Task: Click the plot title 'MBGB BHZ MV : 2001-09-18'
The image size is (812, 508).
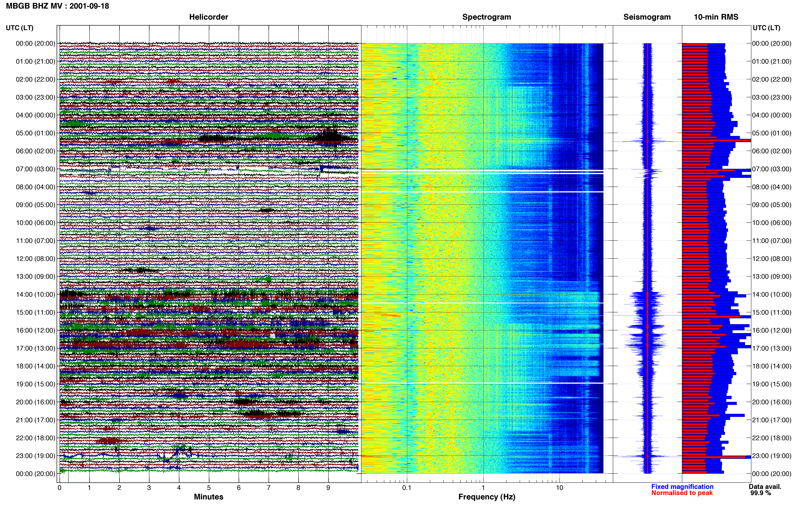Action: (57, 6)
